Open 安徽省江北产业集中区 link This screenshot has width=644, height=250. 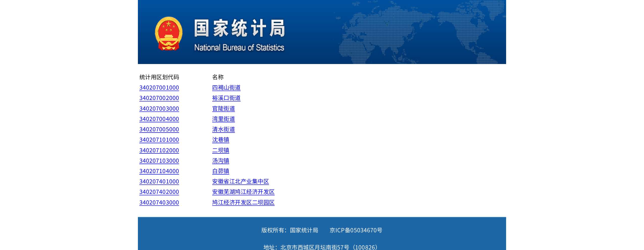tap(240, 182)
